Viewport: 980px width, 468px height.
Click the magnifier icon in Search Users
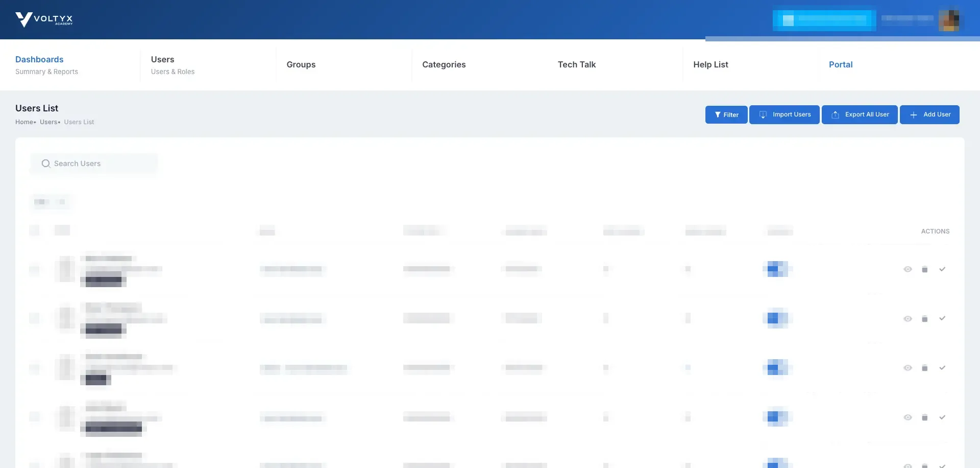(x=46, y=163)
